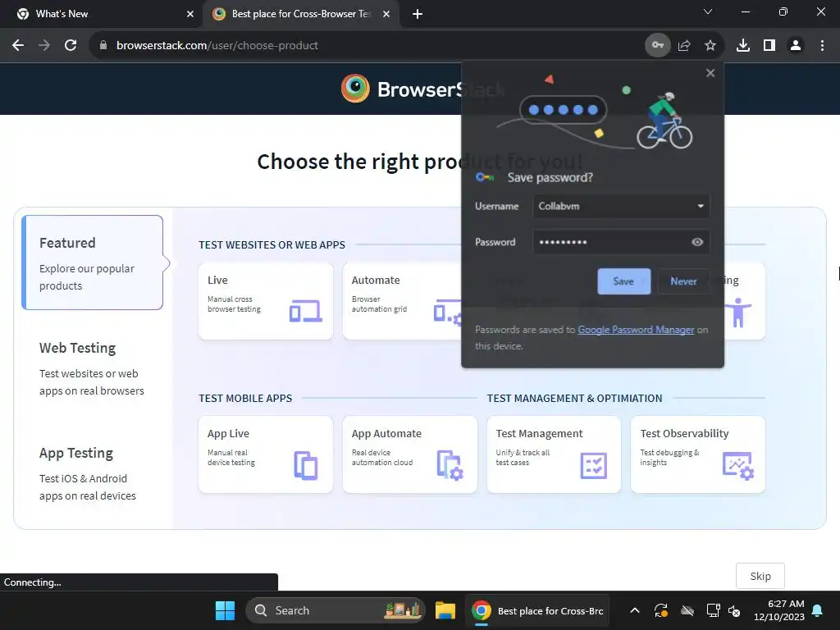
Task: Toggle the Chrome side panel
Action: click(x=769, y=46)
